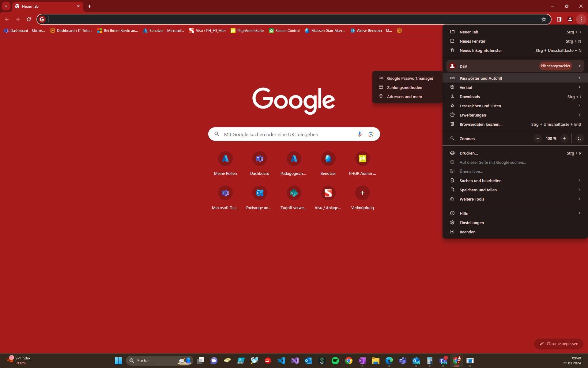Screen dimensions: 588x368
Task: Choose Neues Inkognitofenster menu entry
Action: coord(515,50)
